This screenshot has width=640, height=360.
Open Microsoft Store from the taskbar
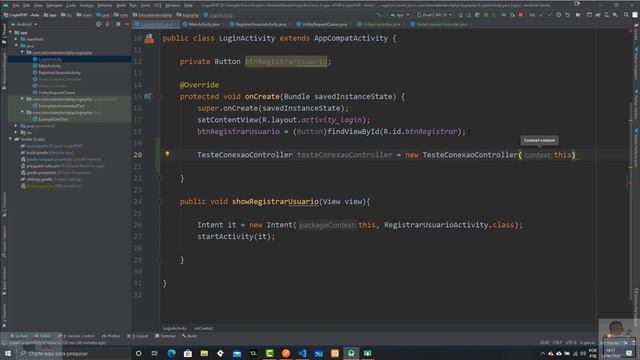tap(188, 353)
